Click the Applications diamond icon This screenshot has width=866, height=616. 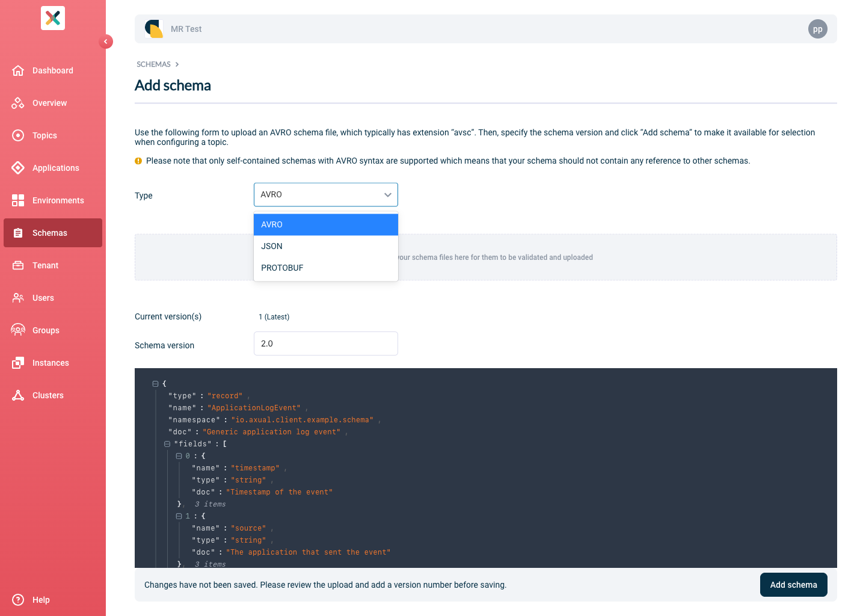coord(18,168)
